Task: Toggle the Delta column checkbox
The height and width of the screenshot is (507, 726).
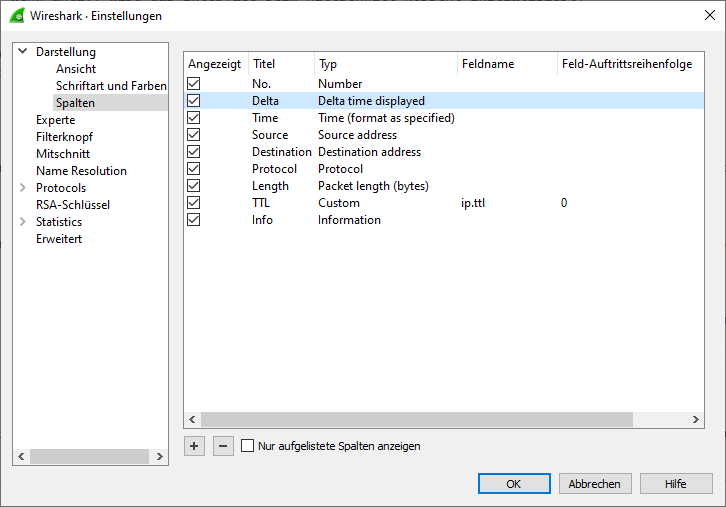Action: pos(194,100)
